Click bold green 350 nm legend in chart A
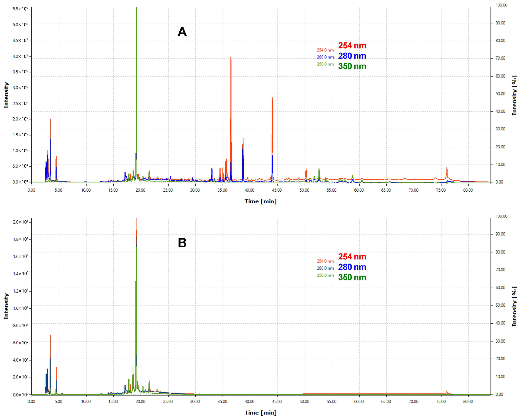This screenshot has height=420, width=521. click(x=352, y=66)
